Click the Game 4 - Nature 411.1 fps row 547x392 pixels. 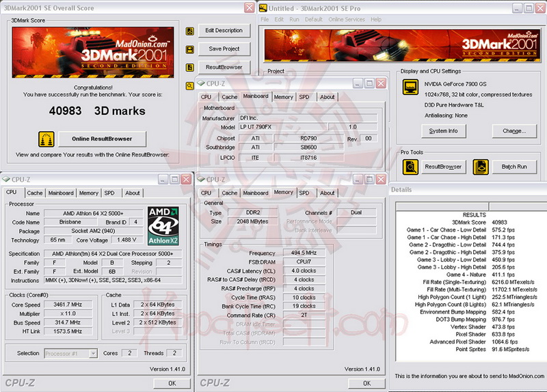[x=481, y=275]
